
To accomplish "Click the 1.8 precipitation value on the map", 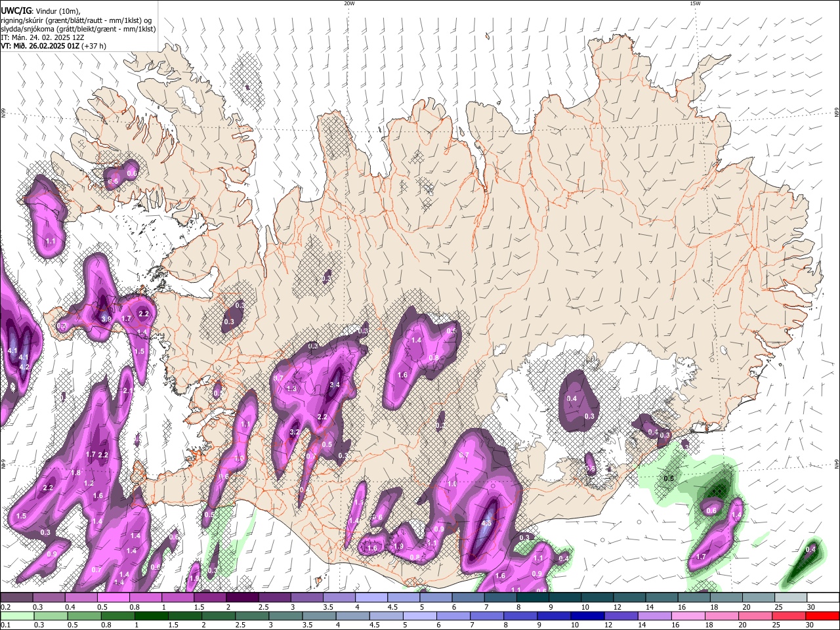I will [75, 473].
